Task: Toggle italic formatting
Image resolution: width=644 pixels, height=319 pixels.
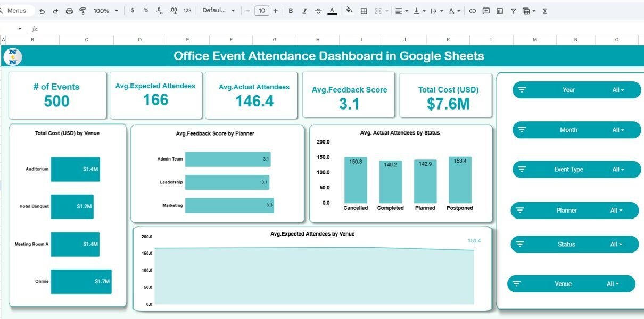Action: 304,11
